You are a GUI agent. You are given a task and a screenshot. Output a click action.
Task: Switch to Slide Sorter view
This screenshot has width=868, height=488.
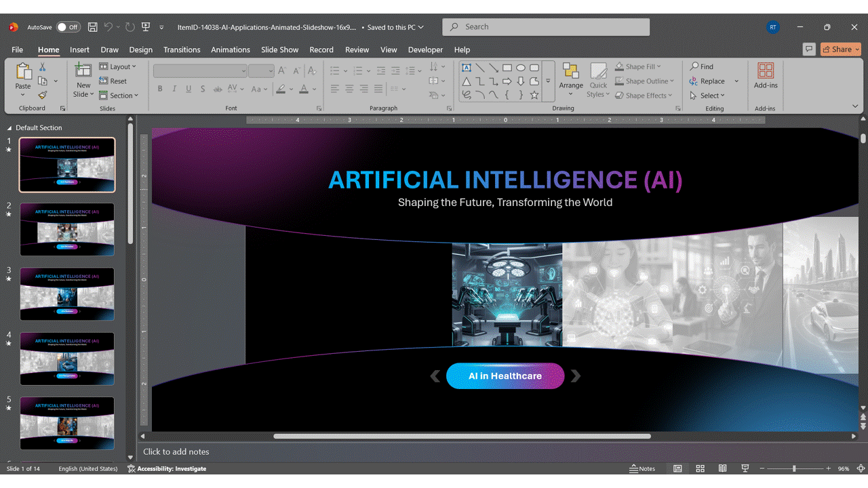point(700,468)
